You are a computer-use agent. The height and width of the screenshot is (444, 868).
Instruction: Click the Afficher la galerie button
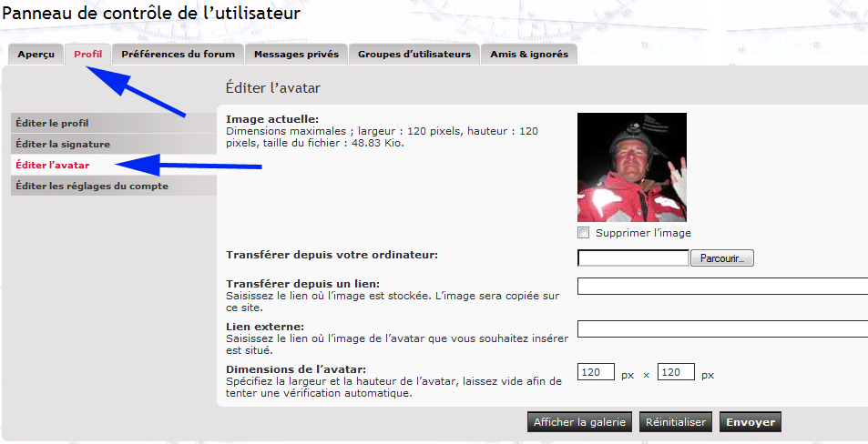point(579,422)
